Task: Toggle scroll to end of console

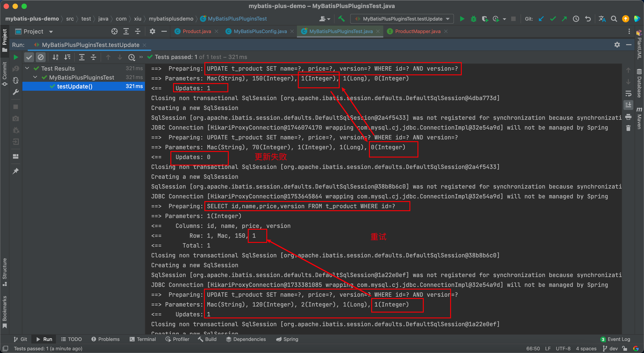Action: pyautogui.click(x=628, y=105)
